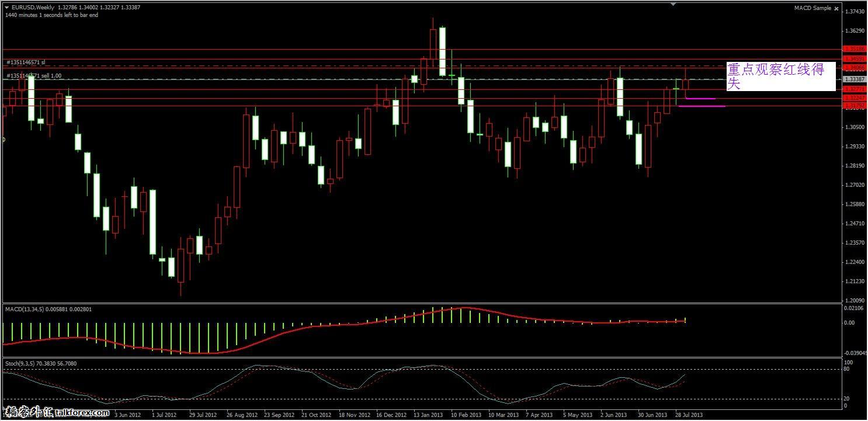Click the '26 Aug 2012' date label
The height and width of the screenshot is (421, 868).
tap(242, 415)
